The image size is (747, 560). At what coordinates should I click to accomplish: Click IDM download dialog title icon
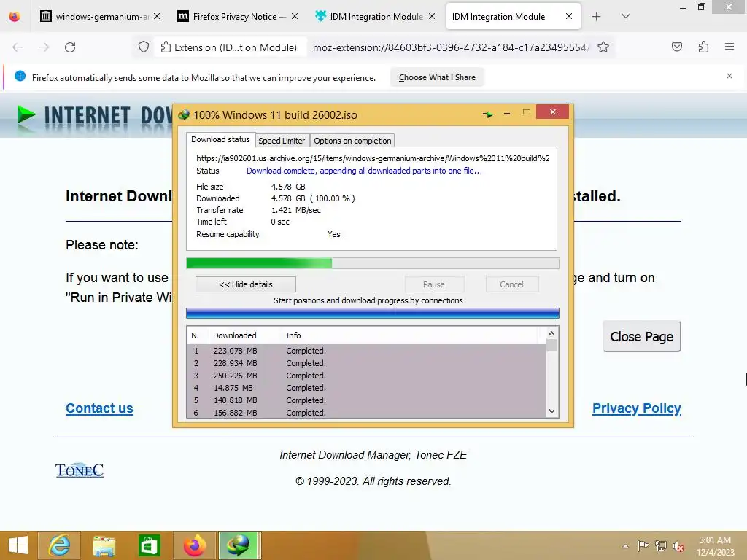pos(183,114)
